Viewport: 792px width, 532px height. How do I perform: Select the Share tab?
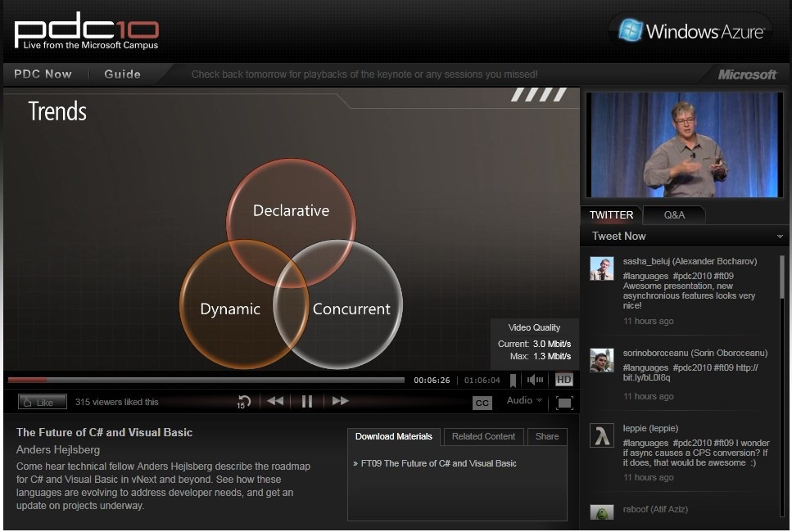pos(547,436)
